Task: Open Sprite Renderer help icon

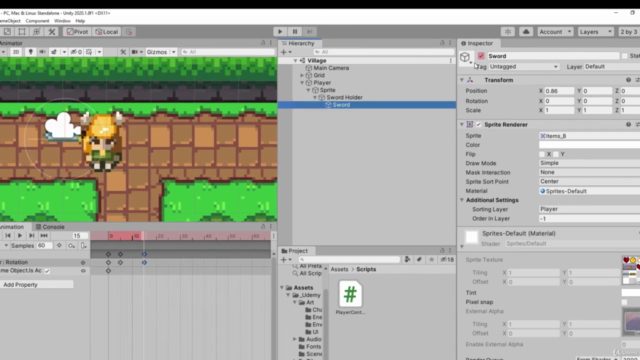Action: [x=628, y=124]
